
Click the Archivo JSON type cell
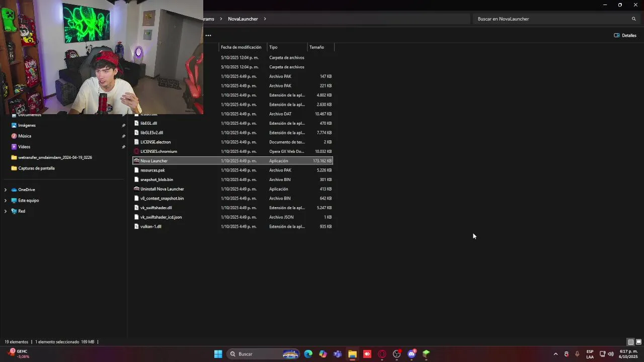[281, 217]
